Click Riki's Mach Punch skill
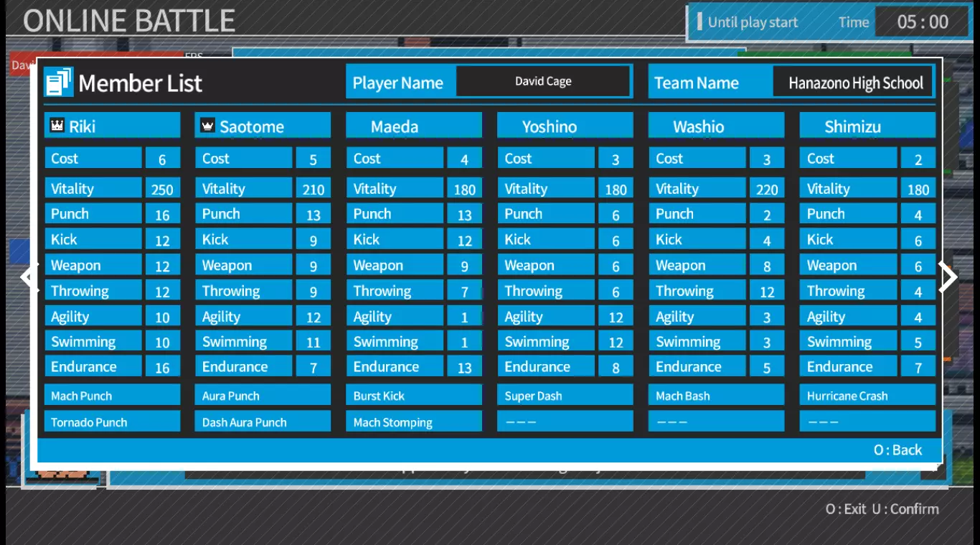The image size is (980, 545). click(x=112, y=395)
